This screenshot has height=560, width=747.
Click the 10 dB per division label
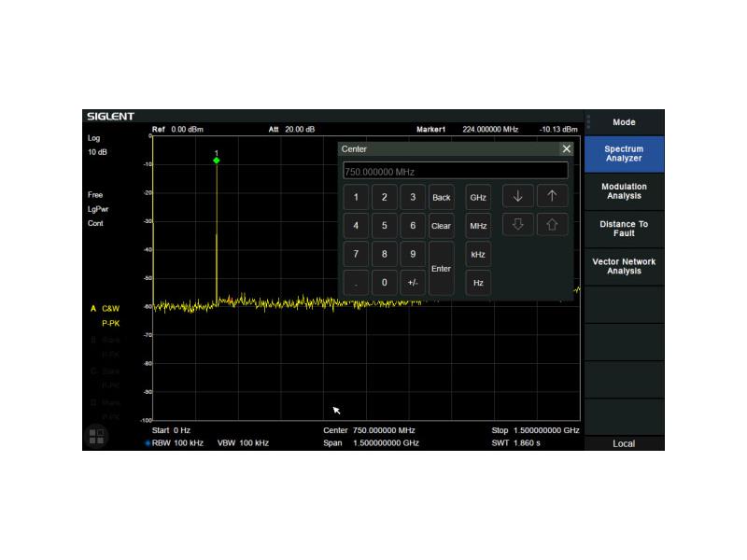(97, 152)
